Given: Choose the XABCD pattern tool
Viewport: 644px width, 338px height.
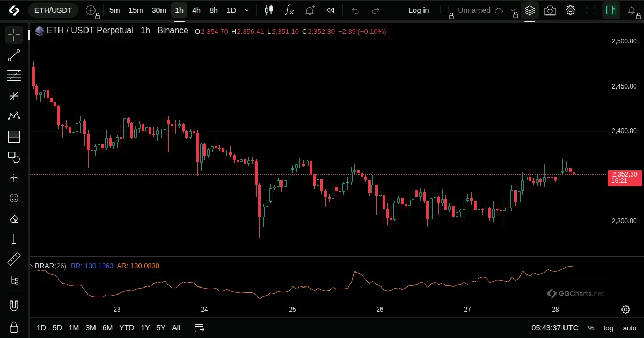Looking at the screenshot, I should tap(14, 116).
